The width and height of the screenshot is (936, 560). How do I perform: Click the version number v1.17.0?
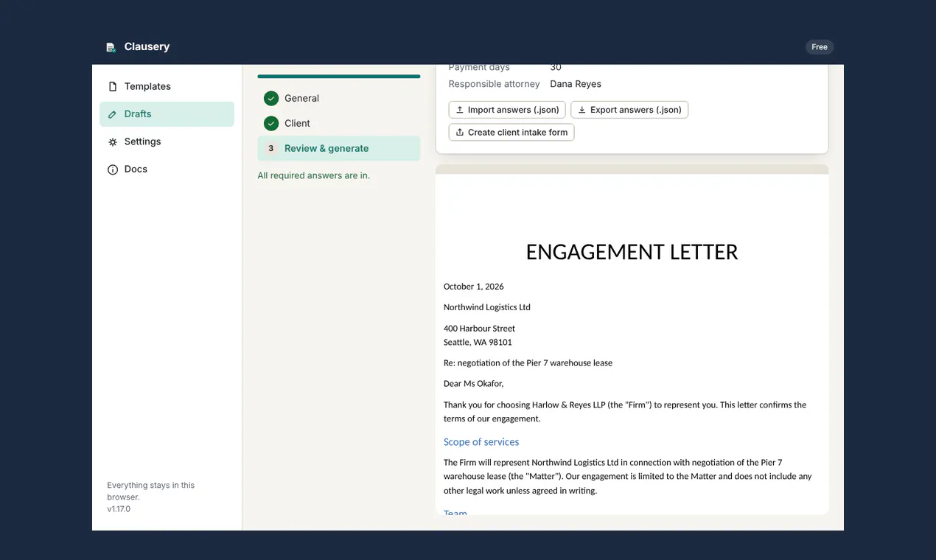[119, 509]
